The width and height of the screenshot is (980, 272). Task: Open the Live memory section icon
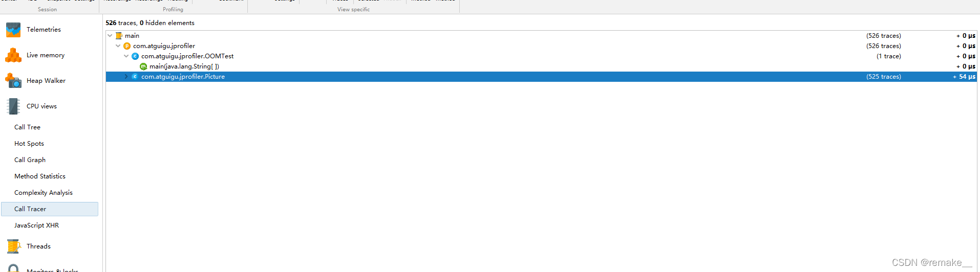13,55
